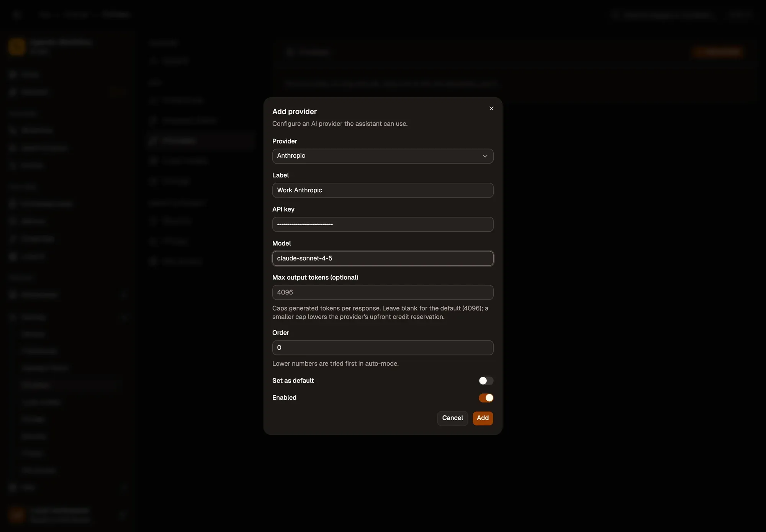This screenshot has width=766, height=532.
Task: Click the Order field showing 0
Action: [x=383, y=348]
